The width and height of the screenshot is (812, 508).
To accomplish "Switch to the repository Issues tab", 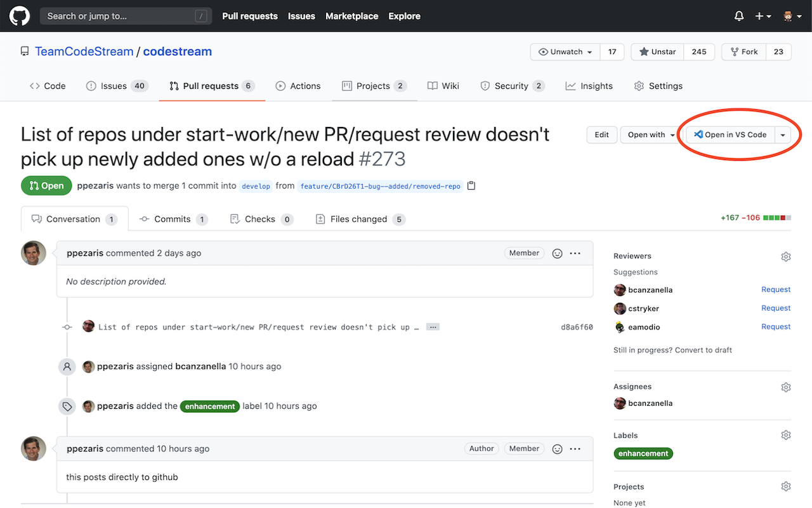I will (x=117, y=86).
